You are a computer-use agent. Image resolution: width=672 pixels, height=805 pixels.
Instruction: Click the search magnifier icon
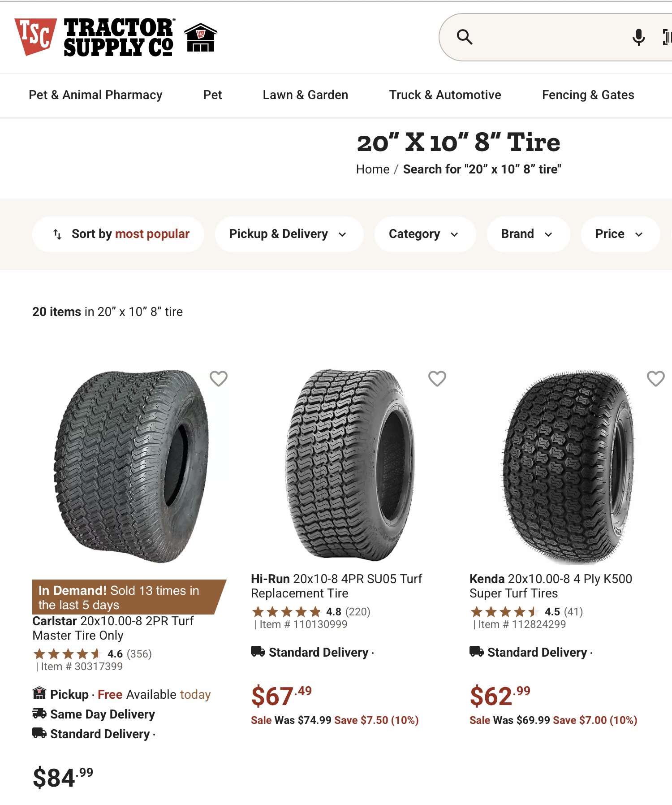tap(464, 37)
